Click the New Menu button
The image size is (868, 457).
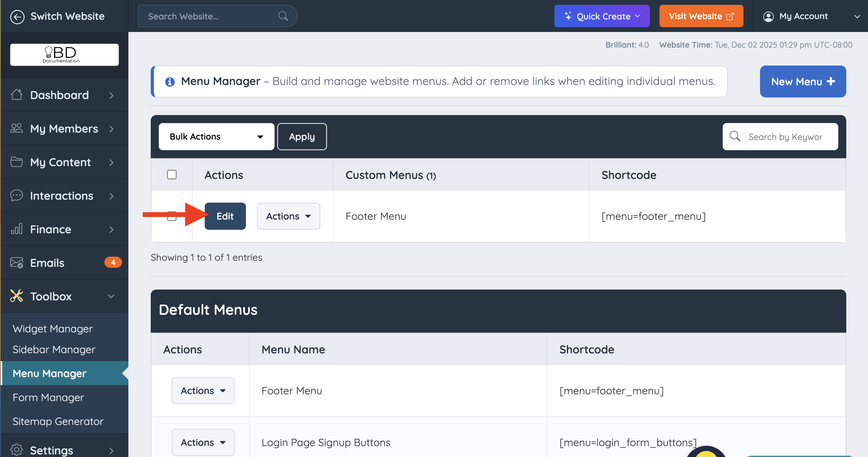[803, 81]
